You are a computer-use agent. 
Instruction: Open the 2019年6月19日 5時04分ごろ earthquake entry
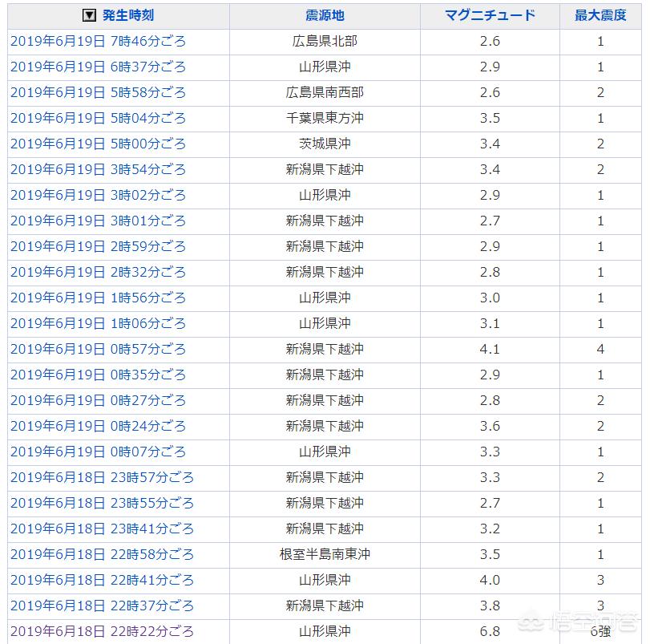tap(99, 119)
